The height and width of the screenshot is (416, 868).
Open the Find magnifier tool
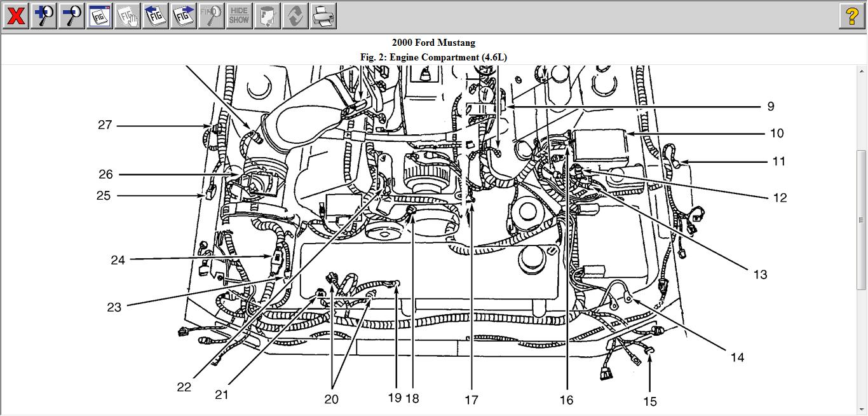(x=212, y=16)
